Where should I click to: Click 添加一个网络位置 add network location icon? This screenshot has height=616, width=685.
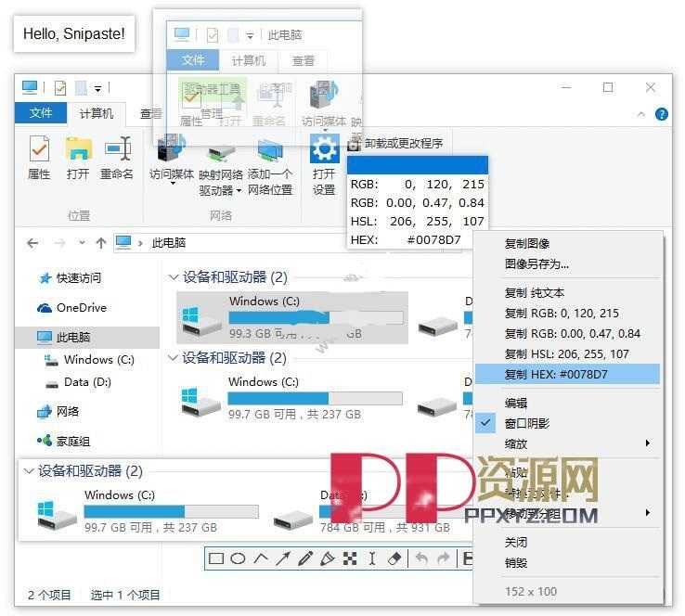270,151
